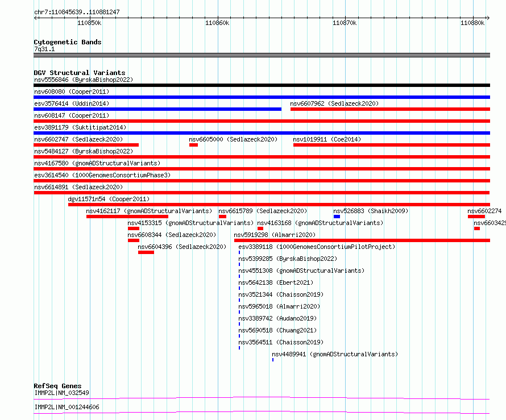Image resolution: width=506 pixels, height=420 pixels.
Task: Click the black bar under nsv5556846
Action: click(x=262, y=85)
